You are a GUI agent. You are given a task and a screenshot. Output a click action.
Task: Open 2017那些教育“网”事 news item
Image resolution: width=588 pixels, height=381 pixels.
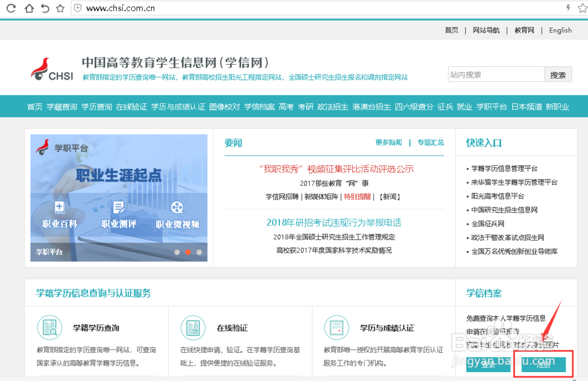coord(334,183)
